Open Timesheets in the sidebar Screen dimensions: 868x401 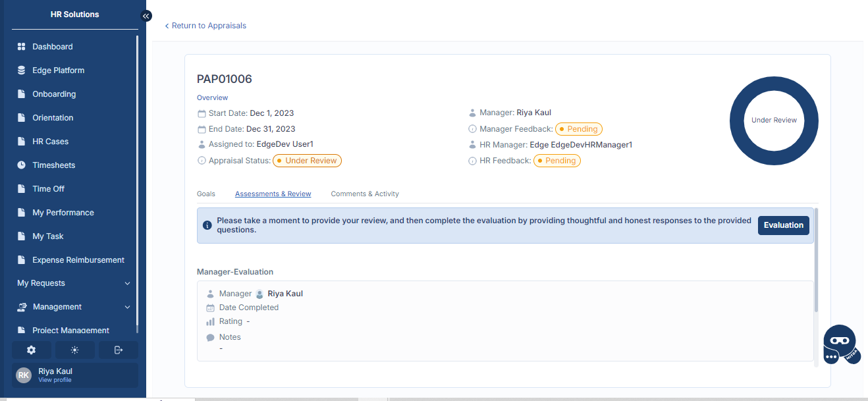(53, 165)
